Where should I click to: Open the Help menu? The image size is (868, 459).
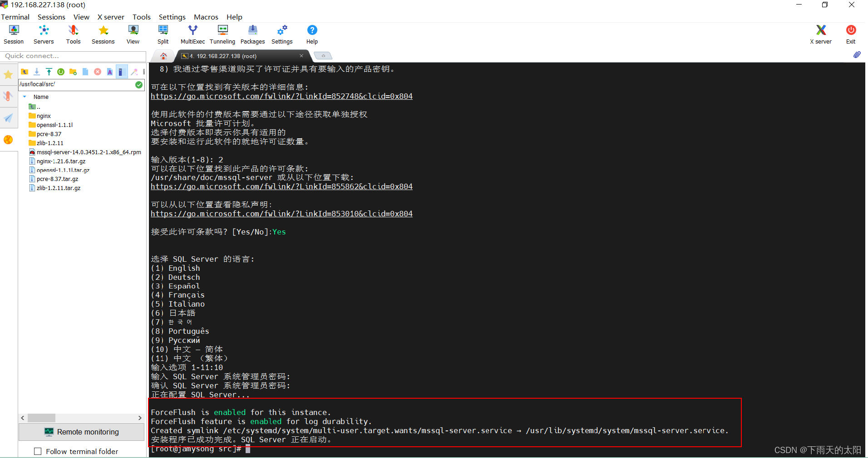pyautogui.click(x=234, y=17)
